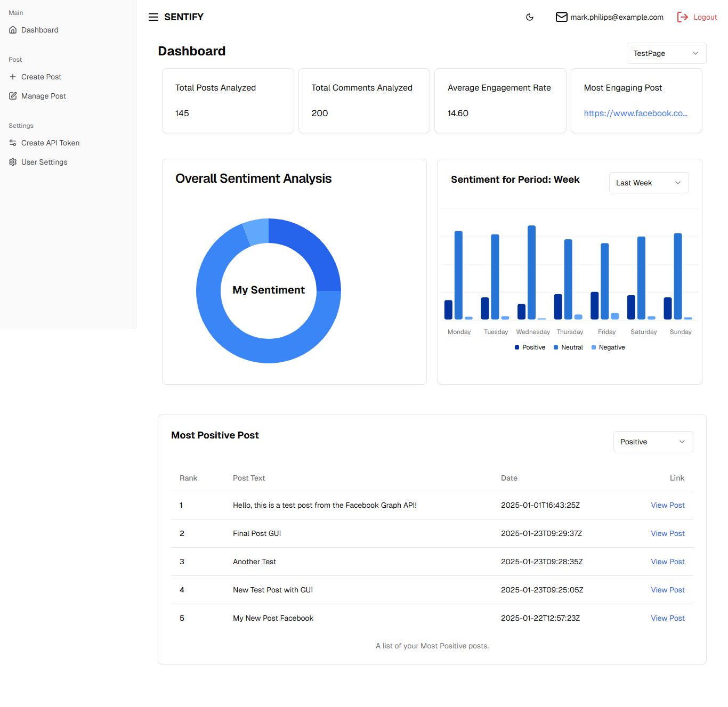Click the Logout arrow icon
728x707 pixels.
(x=682, y=17)
